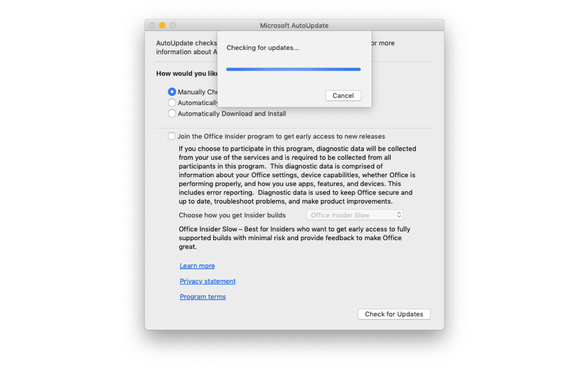Click the Automatically Download and Install label text
Screen dimensions: 588x368
(x=232, y=113)
